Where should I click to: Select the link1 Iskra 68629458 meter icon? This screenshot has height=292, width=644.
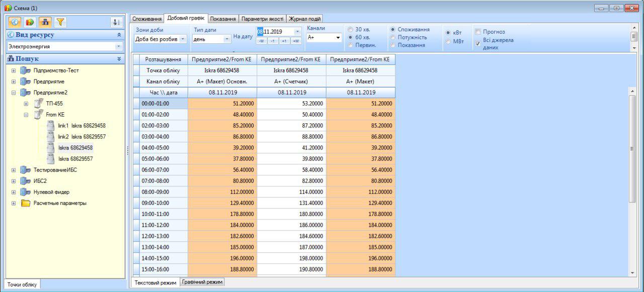(50, 126)
